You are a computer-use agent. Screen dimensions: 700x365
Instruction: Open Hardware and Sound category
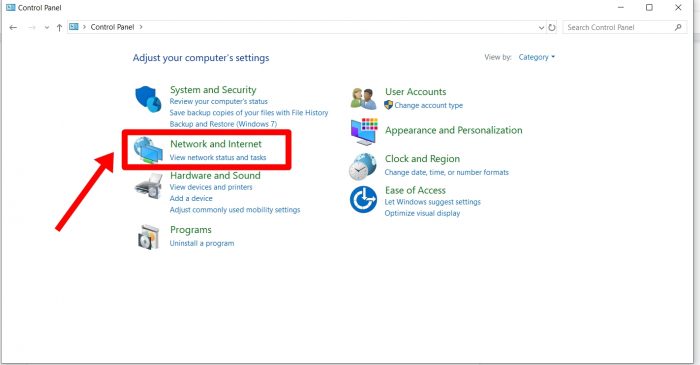(x=215, y=175)
